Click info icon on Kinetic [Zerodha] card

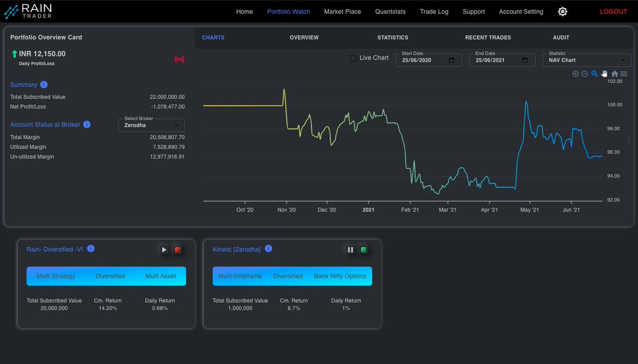coord(268,248)
